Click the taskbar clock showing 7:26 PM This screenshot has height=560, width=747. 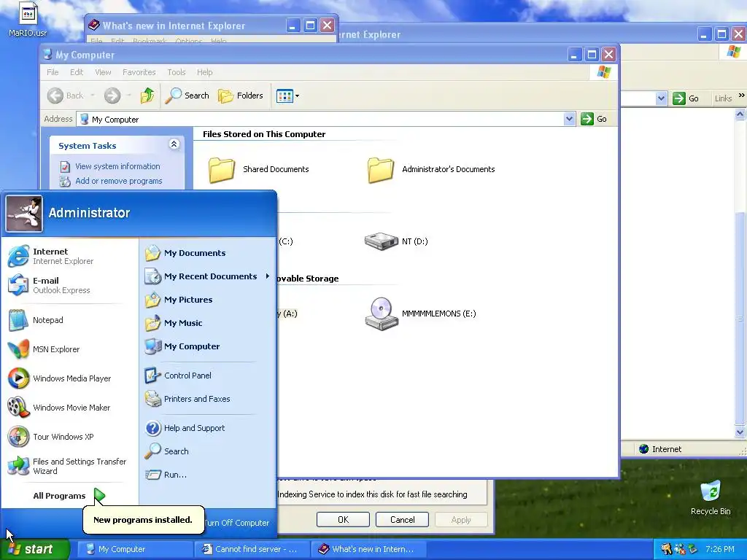click(719, 549)
